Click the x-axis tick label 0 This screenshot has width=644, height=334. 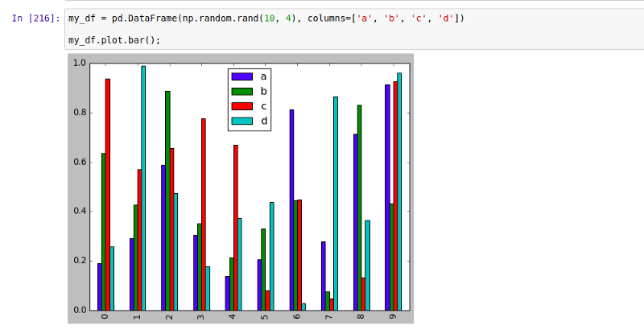tap(105, 316)
